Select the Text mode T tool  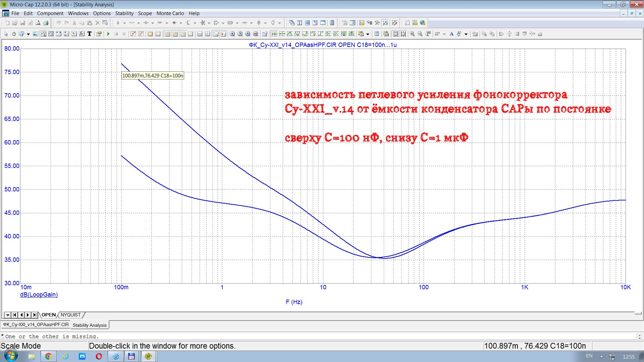89,34
